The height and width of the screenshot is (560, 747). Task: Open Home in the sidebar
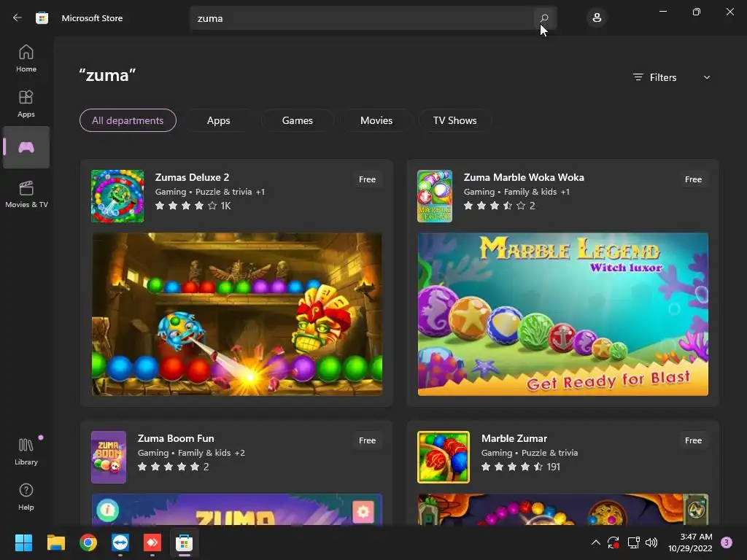pyautogui.click(x=26, y=58)
